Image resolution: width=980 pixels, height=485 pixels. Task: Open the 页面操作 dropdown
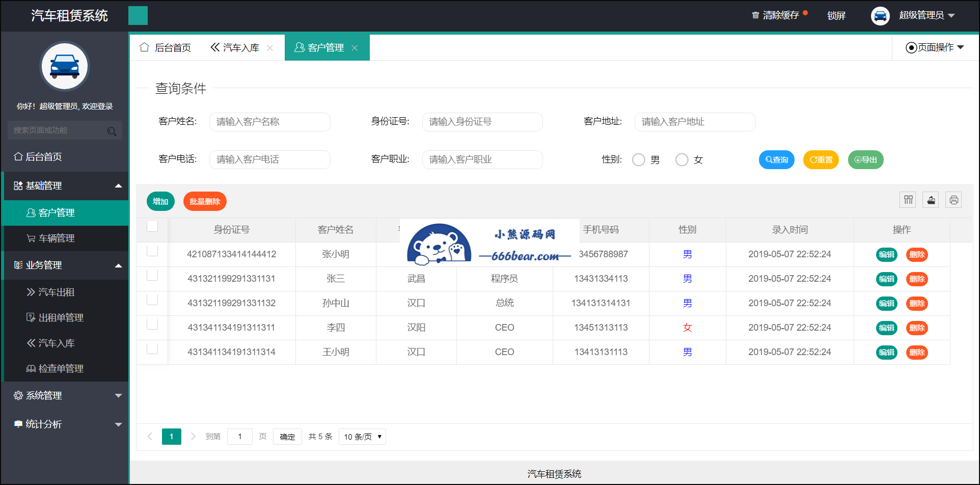coord(935,47)
